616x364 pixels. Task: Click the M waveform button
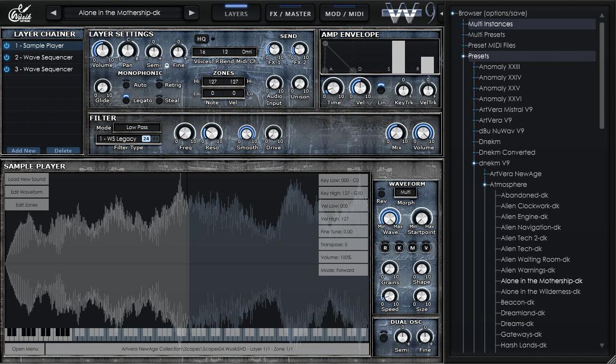412,248
